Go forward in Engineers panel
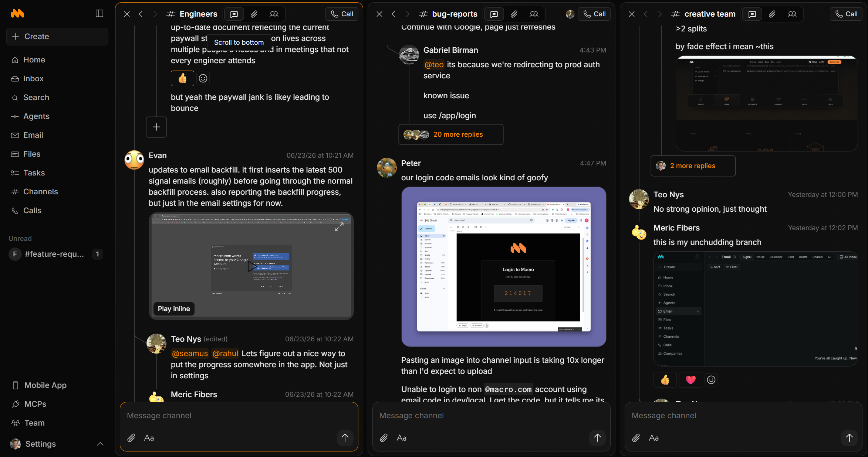The image size is (868, 457). [155, 14]
